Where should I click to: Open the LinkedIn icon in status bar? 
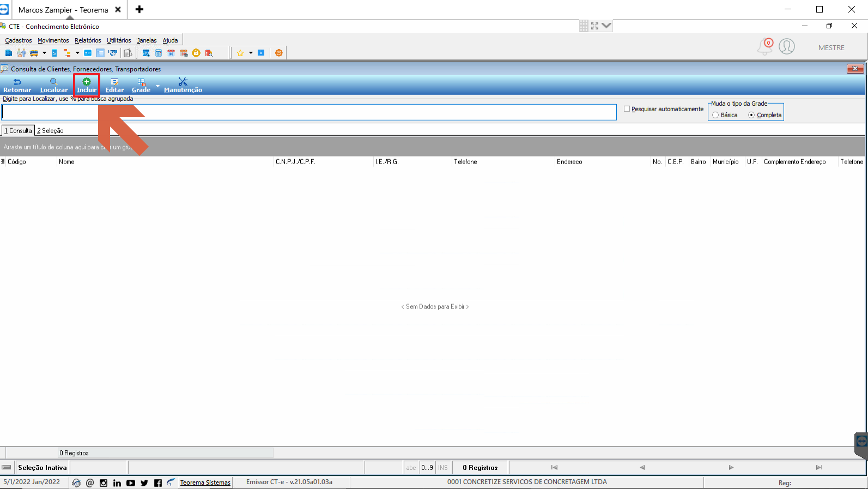point(117,483)
